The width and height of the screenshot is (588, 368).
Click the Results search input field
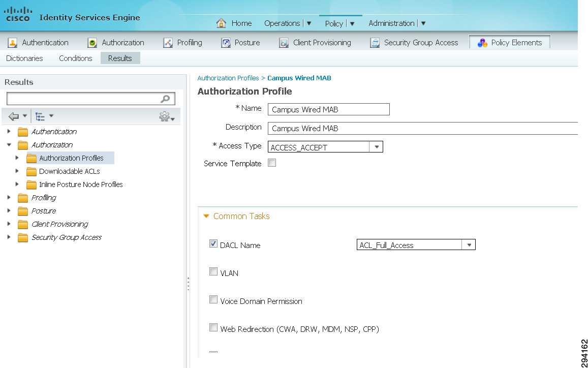tap(91, 99)
